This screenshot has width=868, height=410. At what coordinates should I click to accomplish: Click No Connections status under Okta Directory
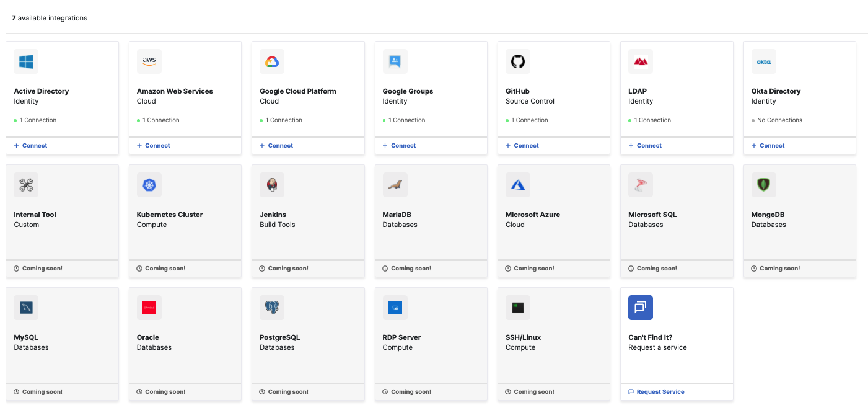[777, 120]
